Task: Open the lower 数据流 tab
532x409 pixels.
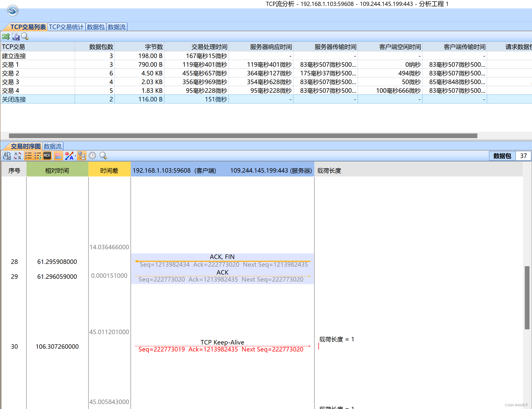Action: (53, 146)
